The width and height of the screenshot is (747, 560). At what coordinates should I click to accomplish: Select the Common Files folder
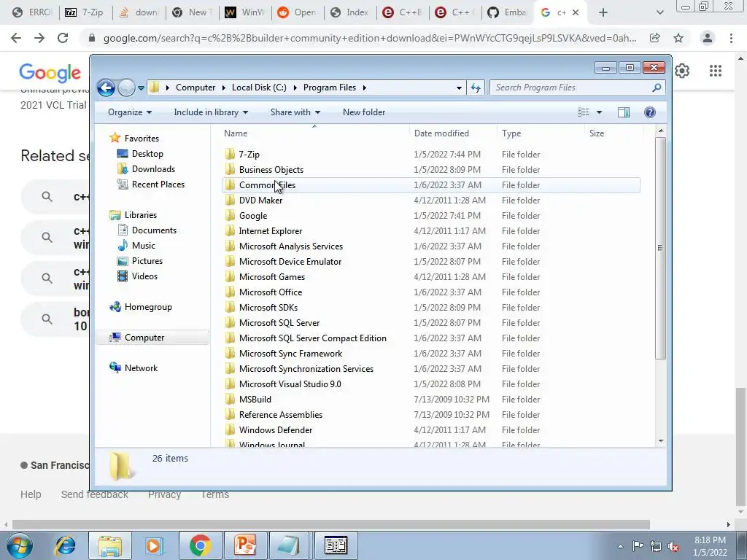(430, 184)
